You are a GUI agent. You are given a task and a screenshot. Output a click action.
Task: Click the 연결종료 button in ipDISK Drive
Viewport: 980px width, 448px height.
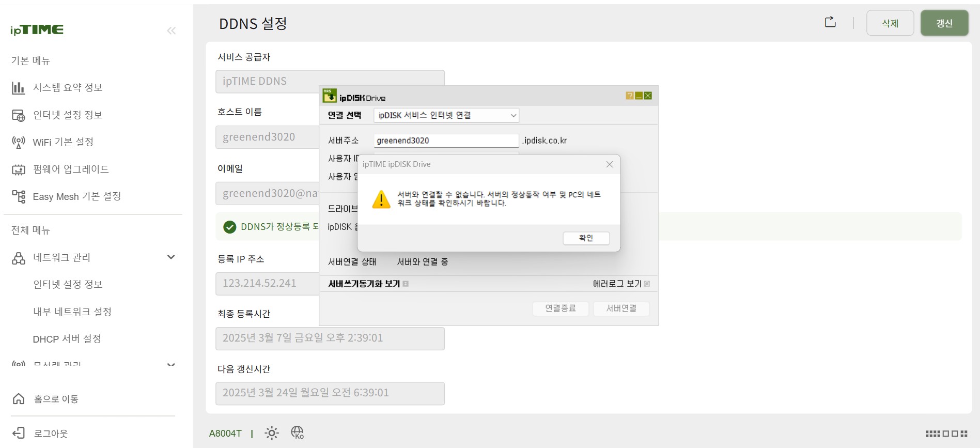(561, 308)
